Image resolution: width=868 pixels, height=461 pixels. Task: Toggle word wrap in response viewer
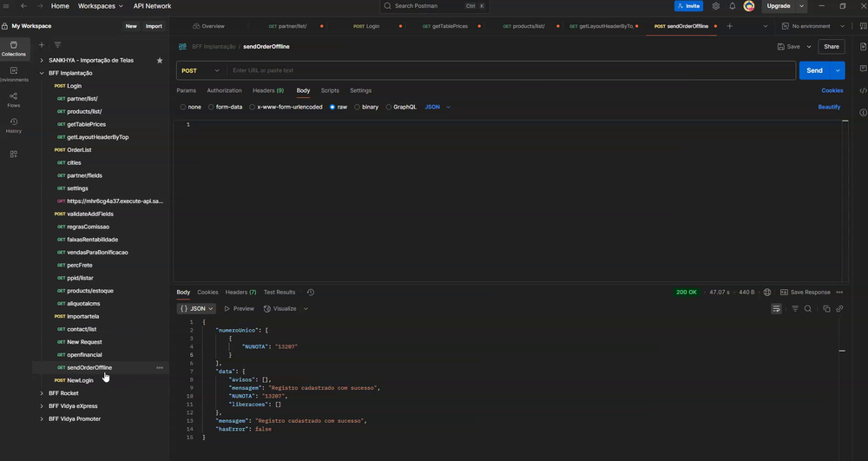[x=776, y=309]
